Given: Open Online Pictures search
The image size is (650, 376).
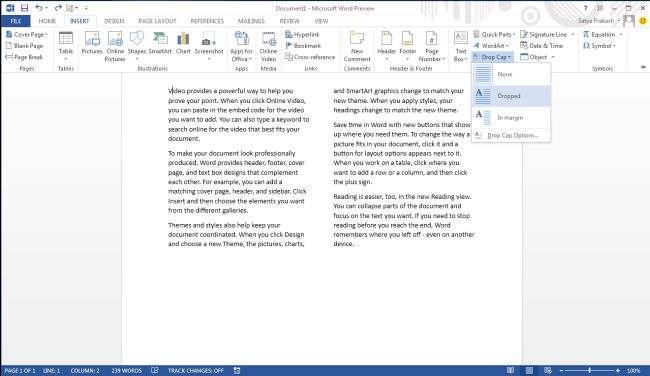Looking at the screenshot, I should tap(115, 46).
